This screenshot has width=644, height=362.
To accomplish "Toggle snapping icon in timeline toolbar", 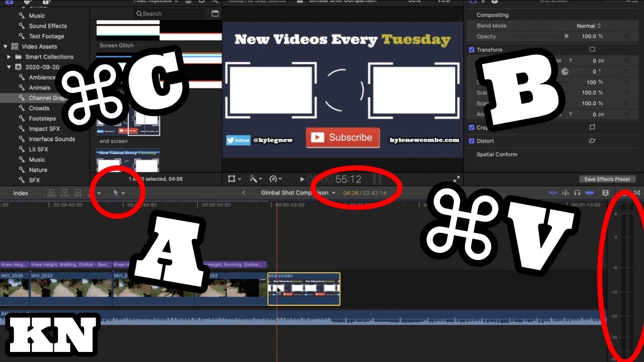I will pyautogui.click(x=589, y=193).
